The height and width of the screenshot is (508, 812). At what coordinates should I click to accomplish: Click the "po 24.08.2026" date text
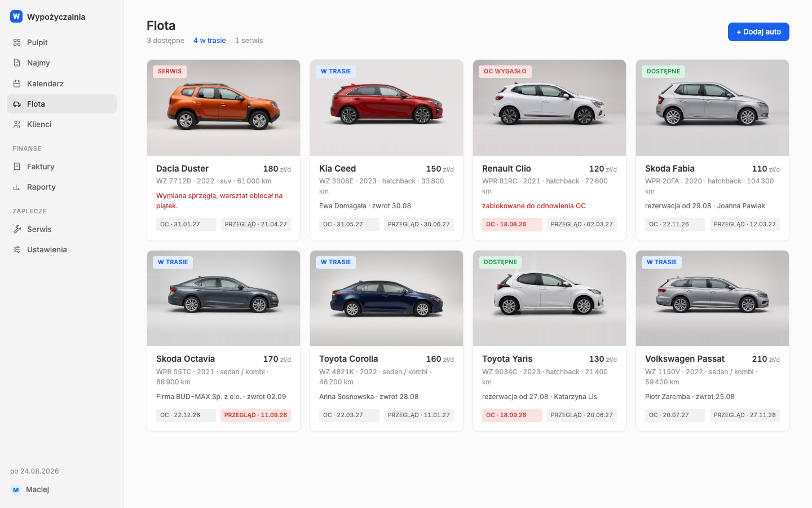coord(34,471)
